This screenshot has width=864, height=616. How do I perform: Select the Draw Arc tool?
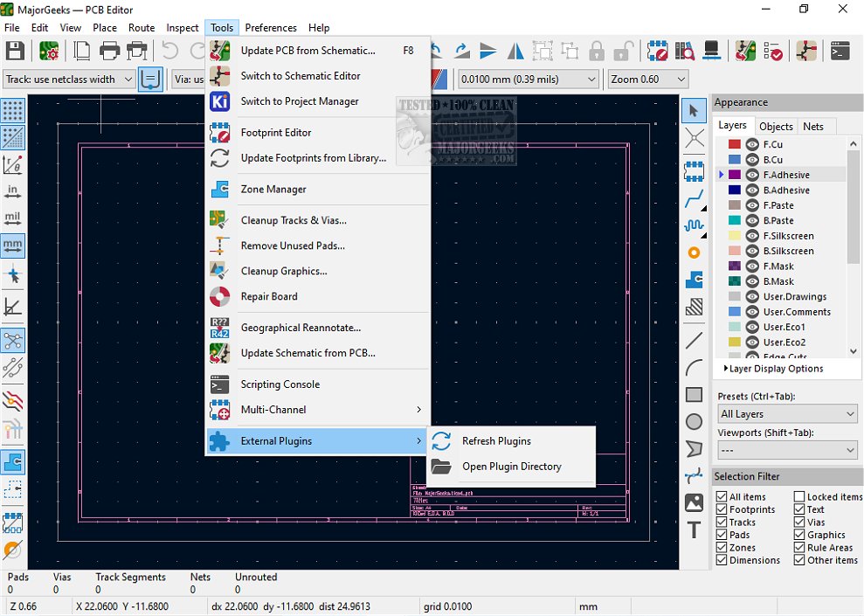(x=694, y=368)
